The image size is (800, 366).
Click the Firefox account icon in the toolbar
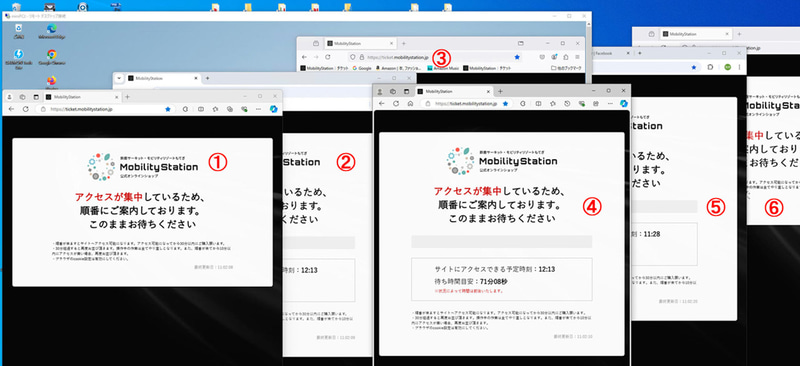(555, 57)
